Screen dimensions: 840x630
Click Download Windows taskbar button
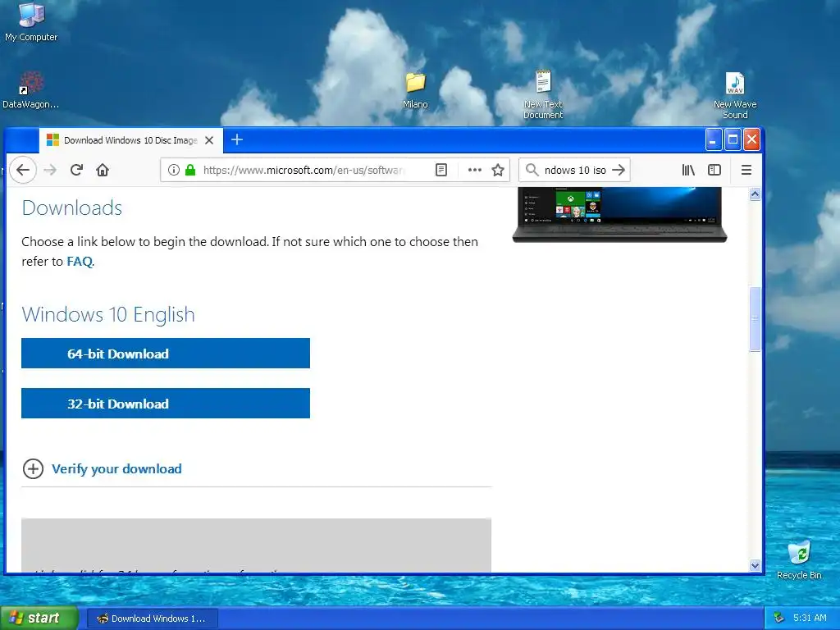pos(152,619)
